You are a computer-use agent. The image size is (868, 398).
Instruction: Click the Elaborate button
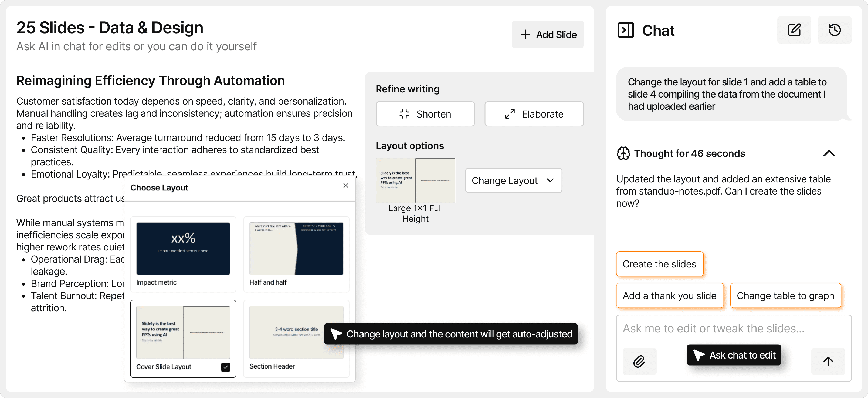pyautogui.click(x=534, y=114)
